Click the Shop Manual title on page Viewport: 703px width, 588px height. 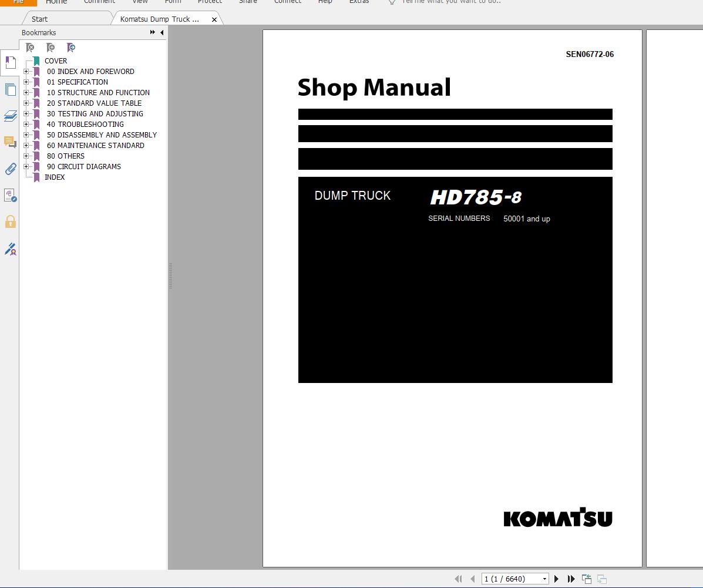(374, 88)
